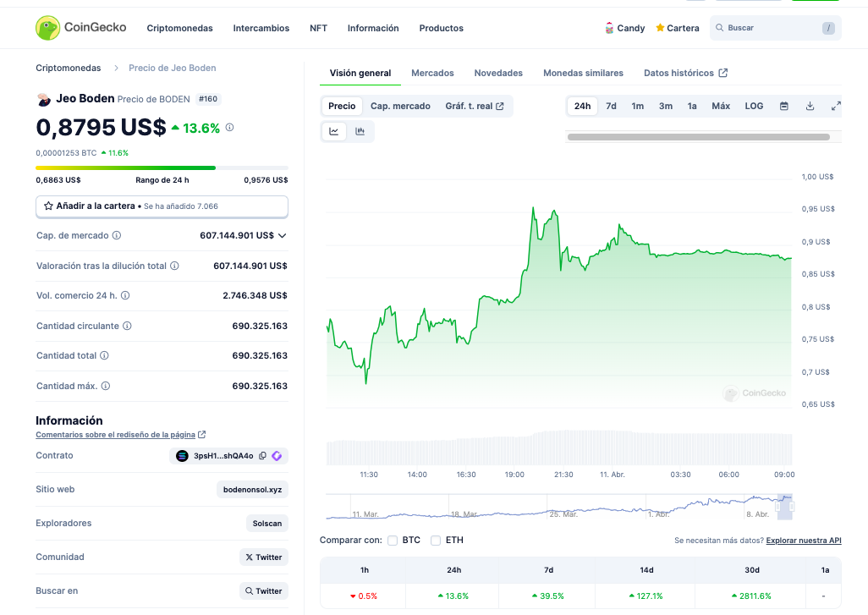Expand market cap dropdown chevron
This screenshot has height=615, width=868.
[x=283, y=235]
